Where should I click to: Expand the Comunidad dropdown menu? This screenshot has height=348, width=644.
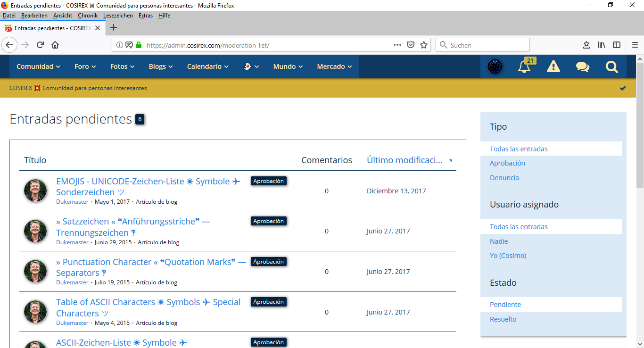(x=38, y=66)
